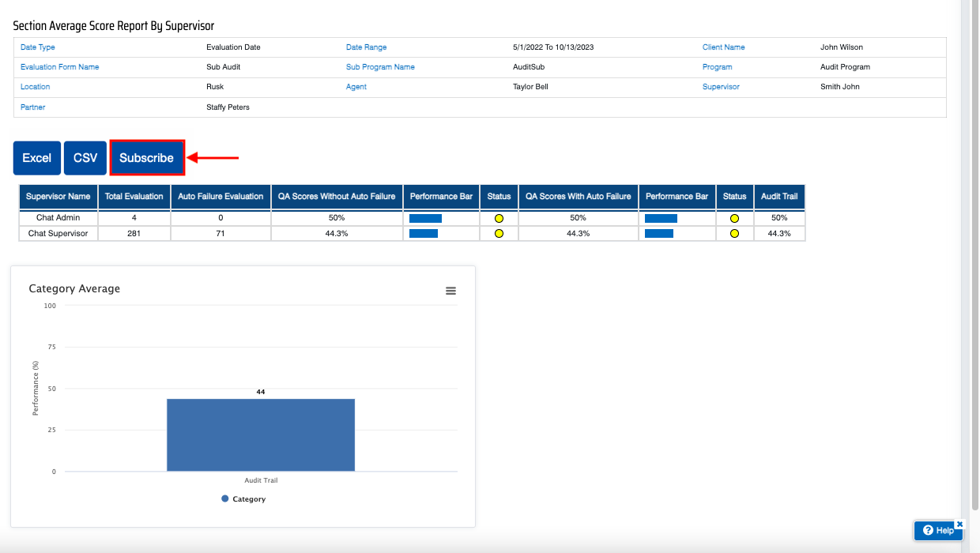Image resolution: width=980 pixels, height=553 pixels.
Task: Click the QA Scores Without Auto Failure header
Action: [337, 197]
